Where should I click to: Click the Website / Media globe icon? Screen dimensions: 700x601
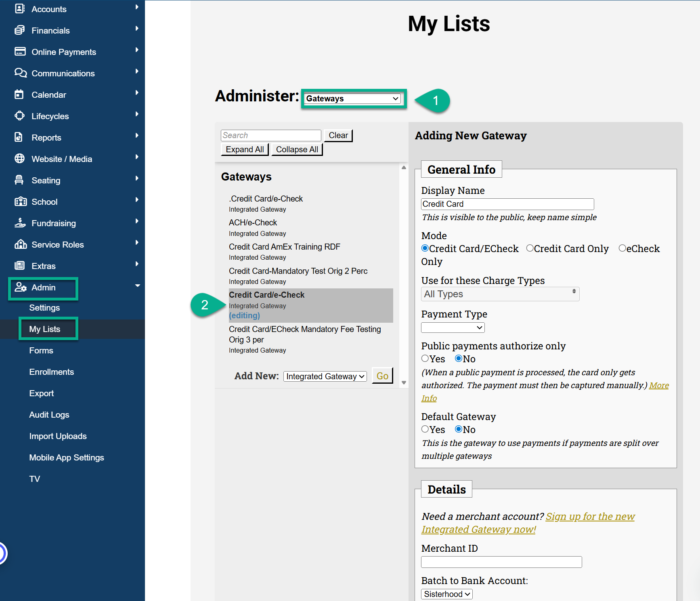pyautogui.click(x=19, y=159)
